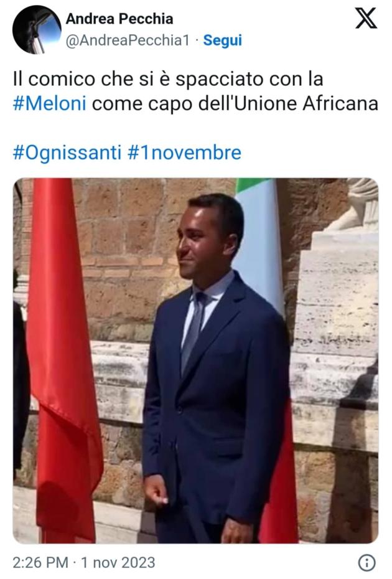Click the info circle icon
The width and height of the screenshot is (392, 579).
point(367,563)
